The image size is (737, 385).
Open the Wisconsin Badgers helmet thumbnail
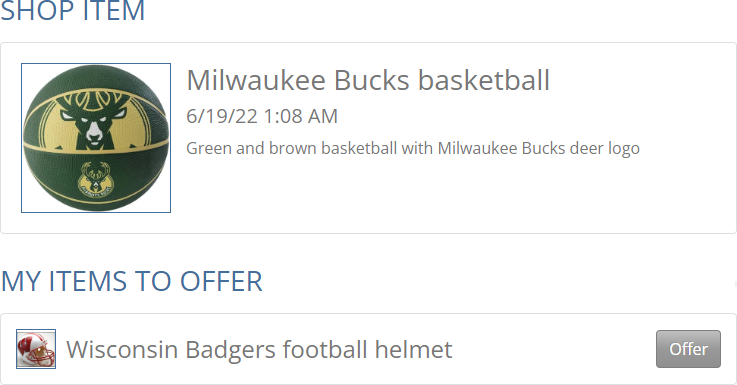pyautogui.click(x=36, y=349)
